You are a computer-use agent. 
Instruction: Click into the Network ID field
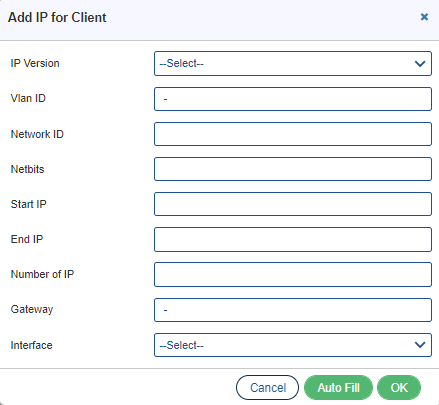click(293, 134)
